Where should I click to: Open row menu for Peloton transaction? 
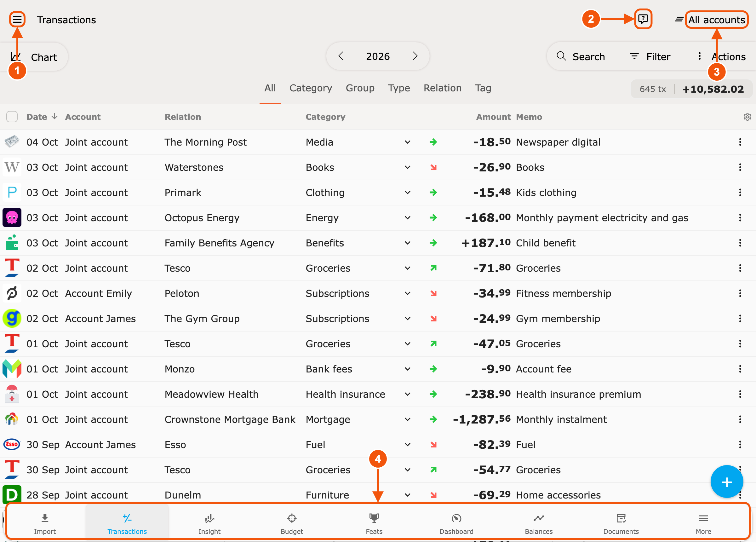point(740,293)
